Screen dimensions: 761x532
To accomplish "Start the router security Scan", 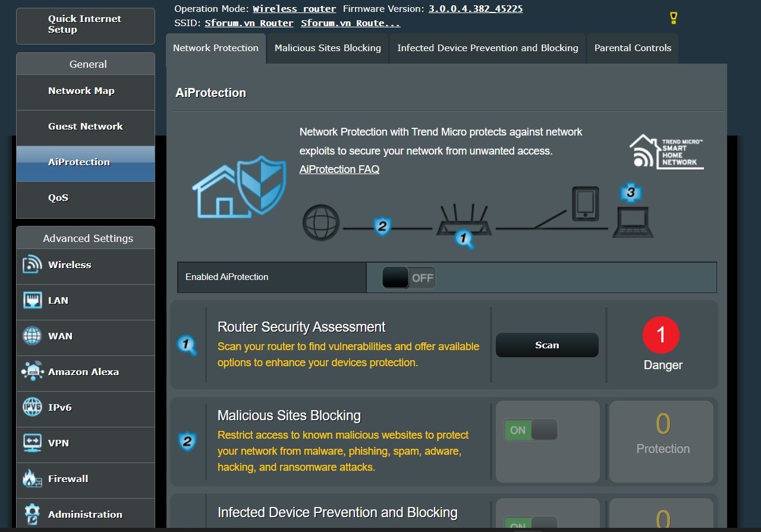I will pos(547,345).
